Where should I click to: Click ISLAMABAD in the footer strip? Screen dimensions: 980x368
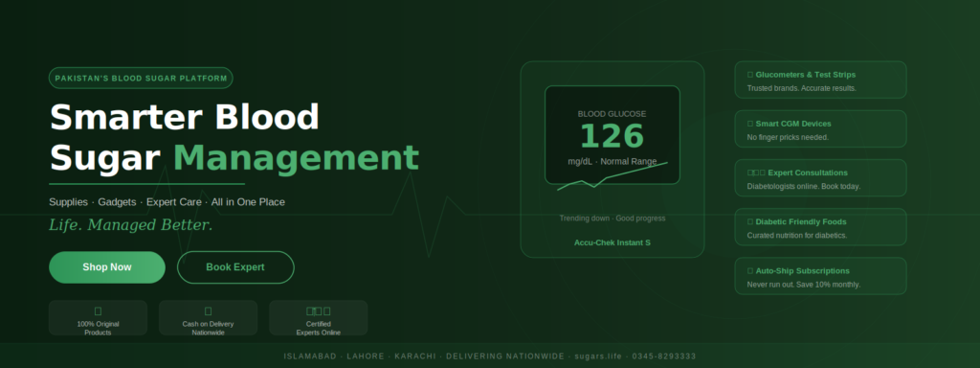(311, 356)
